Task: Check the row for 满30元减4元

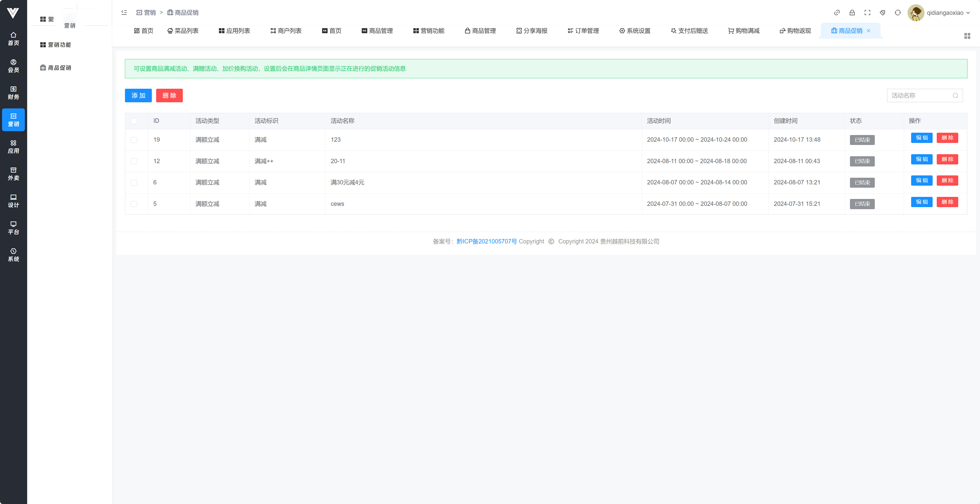Action: pyautogui.click(x=134, y=182)
